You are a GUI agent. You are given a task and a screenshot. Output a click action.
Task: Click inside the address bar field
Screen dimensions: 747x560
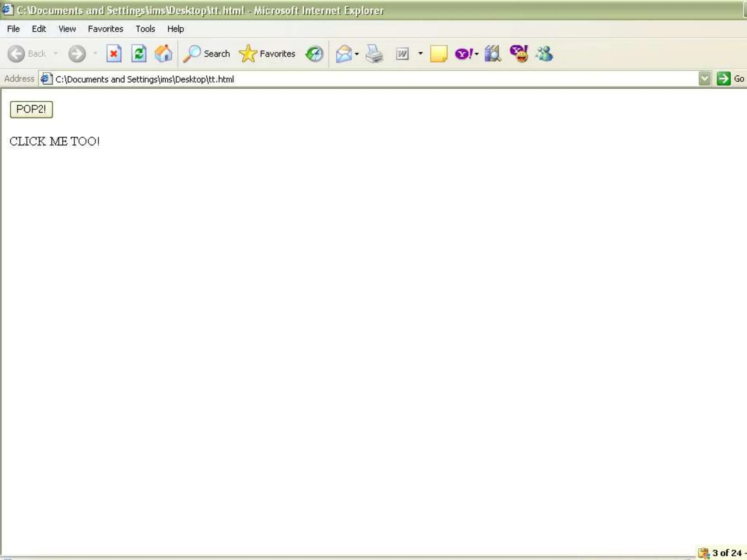(365, 79)
